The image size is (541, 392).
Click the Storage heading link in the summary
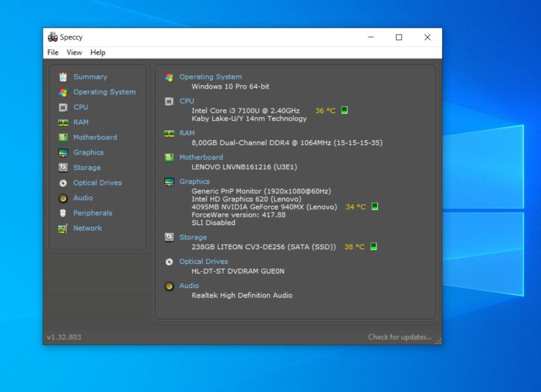pyautogui.click(x=193, y=237)
